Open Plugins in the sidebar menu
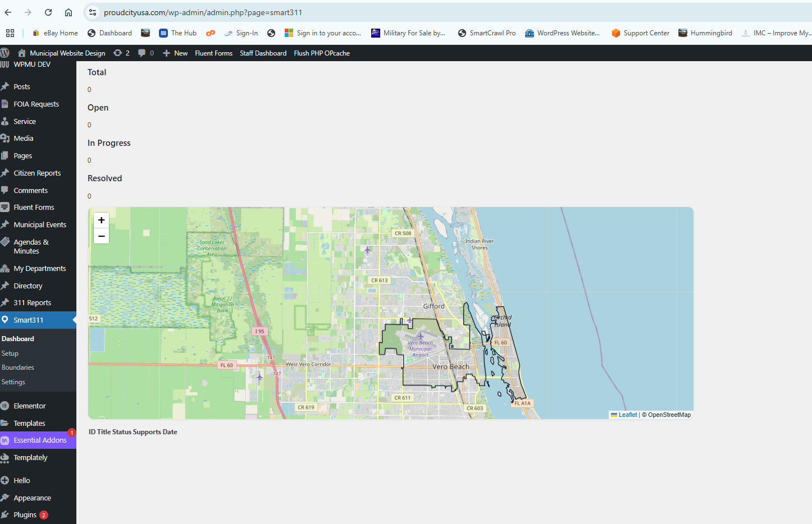 [x=25, y=515]
